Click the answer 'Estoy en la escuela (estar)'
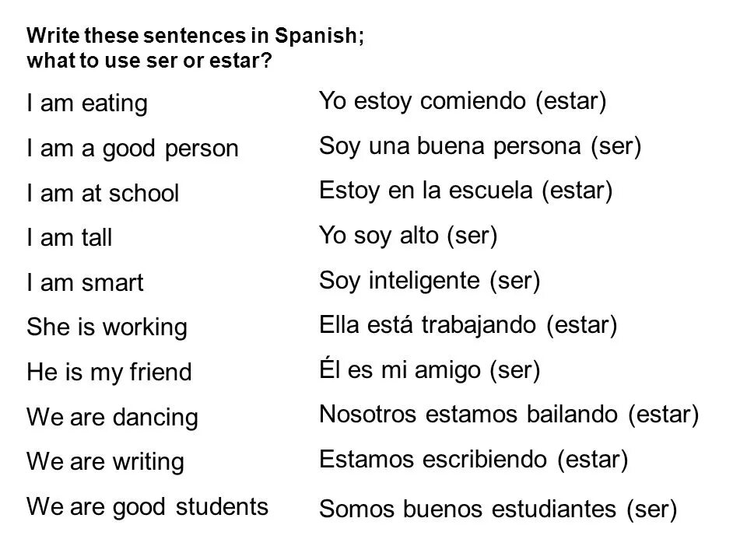Image resolution: width=747 pixels, height=560 pixels. (x=466, y=191)
